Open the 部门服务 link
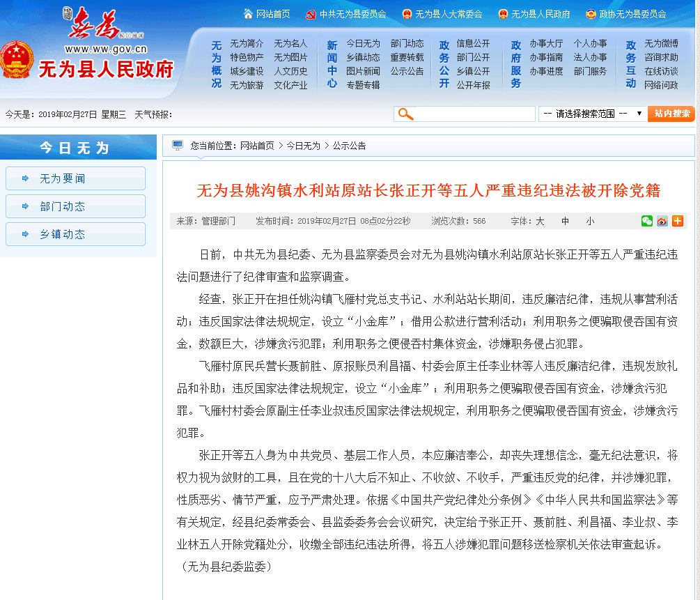 point(590,71)
